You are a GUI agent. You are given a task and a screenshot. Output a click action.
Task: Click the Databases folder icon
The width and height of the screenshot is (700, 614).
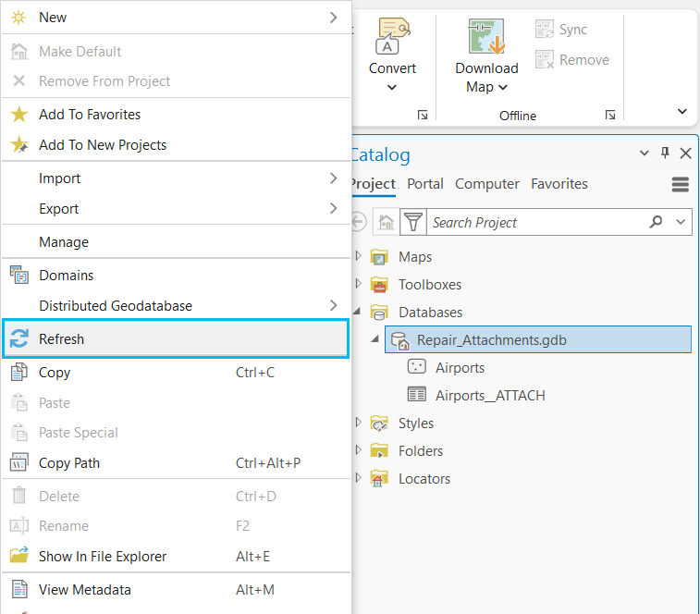pos(379,313)
